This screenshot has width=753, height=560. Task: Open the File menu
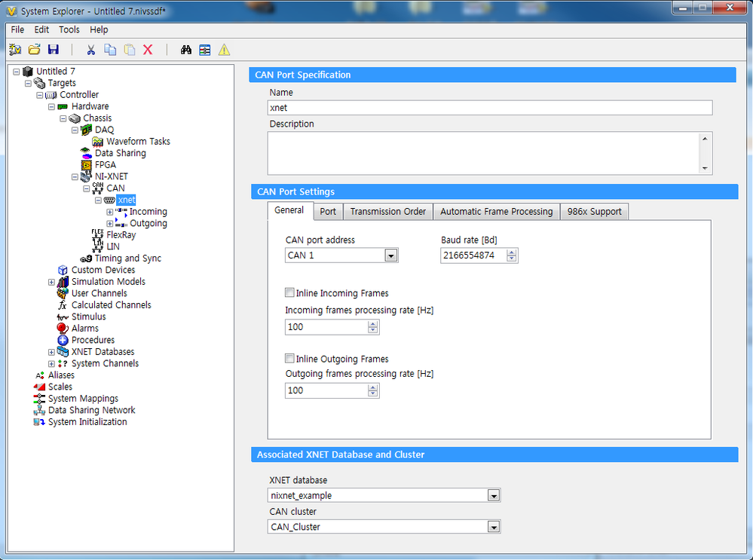point(17,29)
